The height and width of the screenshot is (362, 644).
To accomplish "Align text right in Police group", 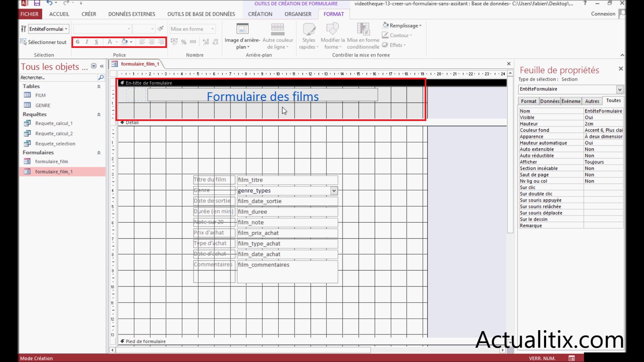I will coord(161,42).
